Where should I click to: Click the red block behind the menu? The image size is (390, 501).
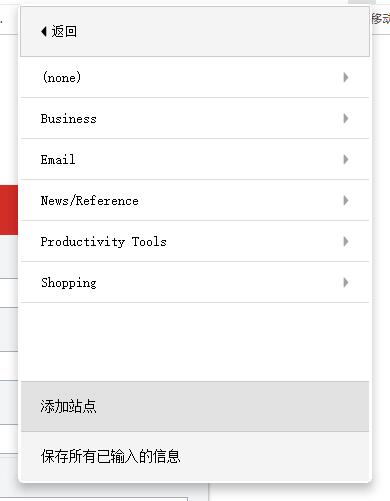pyautogui.click(x=9, y=210)
